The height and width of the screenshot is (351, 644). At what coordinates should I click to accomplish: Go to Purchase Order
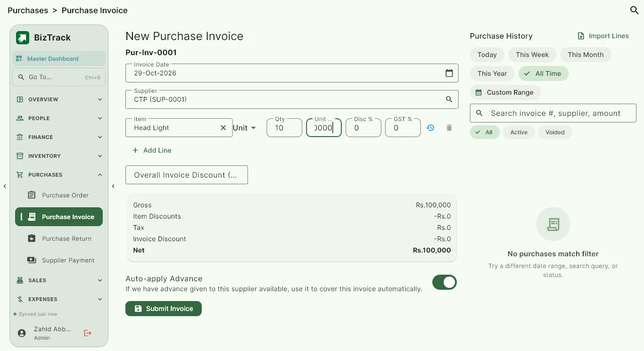coord(59,195)
